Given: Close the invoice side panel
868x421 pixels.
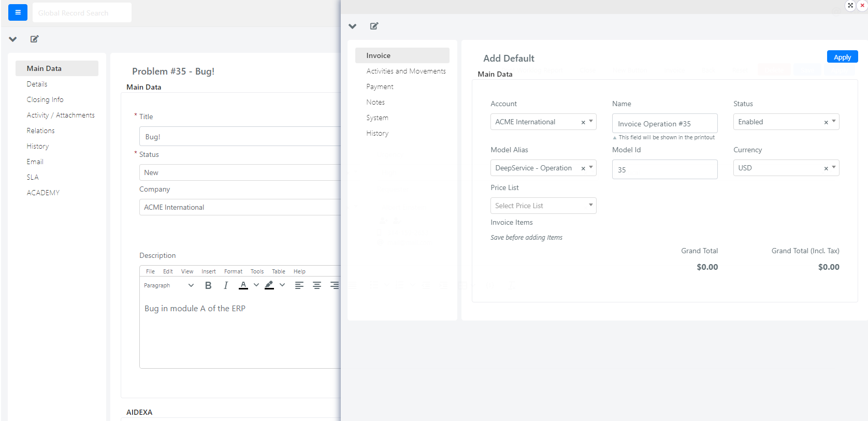Looking at the screenshot, I should (x=862, y=5).
